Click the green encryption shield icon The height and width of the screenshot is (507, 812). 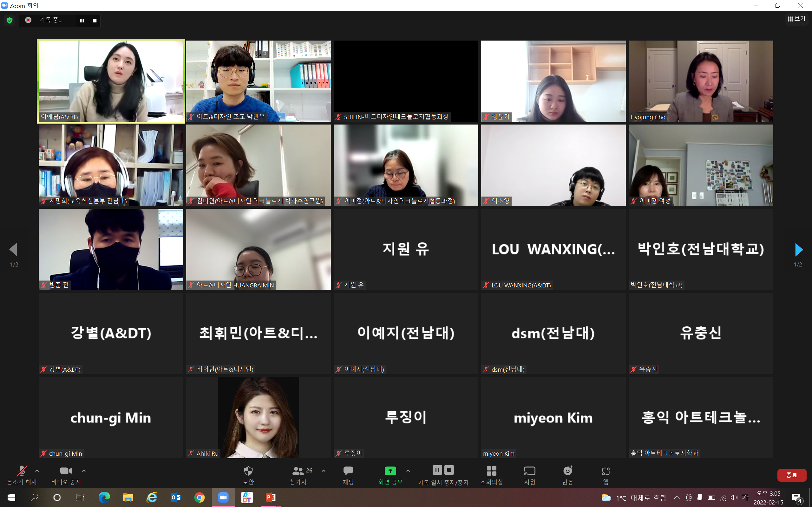point(10,21)
